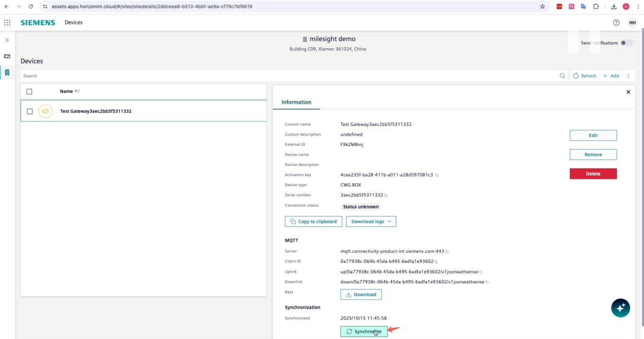The width and height of the screenshot is (644, 339).
Task: Close the device information panel
Action: click(628, 92)
